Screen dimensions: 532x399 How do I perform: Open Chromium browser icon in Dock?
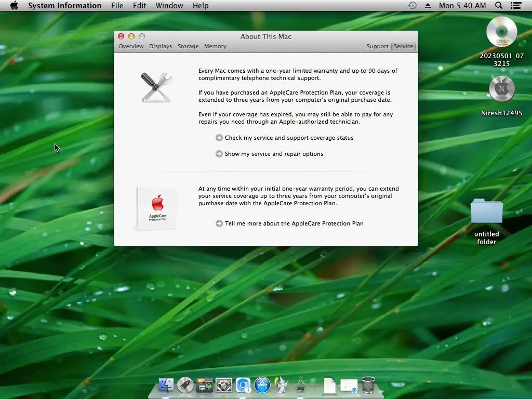(x=243, y=385)
